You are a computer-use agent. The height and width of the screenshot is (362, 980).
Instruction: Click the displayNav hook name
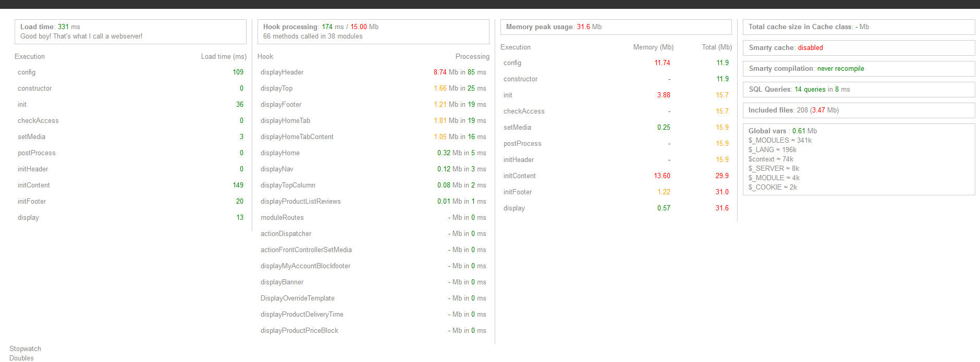(x=277, y=169)
